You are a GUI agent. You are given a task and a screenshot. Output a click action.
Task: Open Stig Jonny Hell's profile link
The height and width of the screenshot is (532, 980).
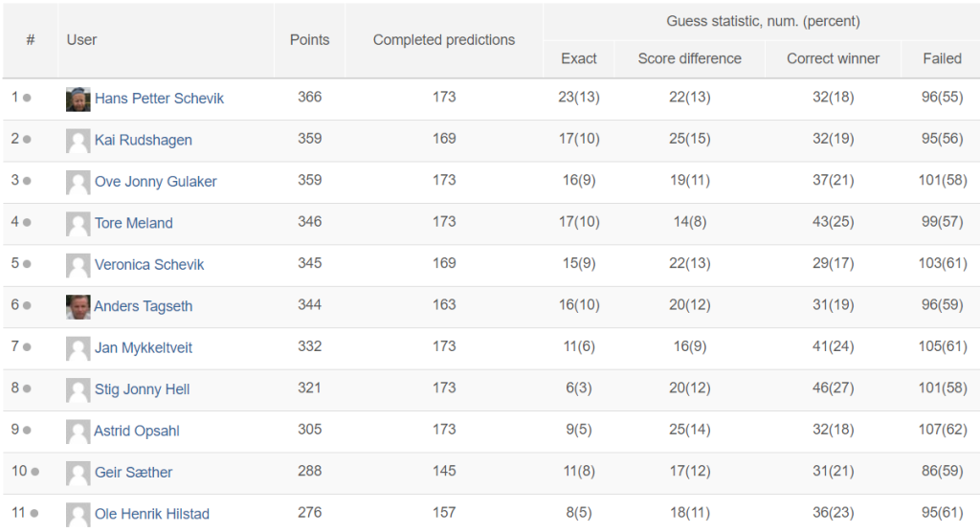[x=142, y=388]
